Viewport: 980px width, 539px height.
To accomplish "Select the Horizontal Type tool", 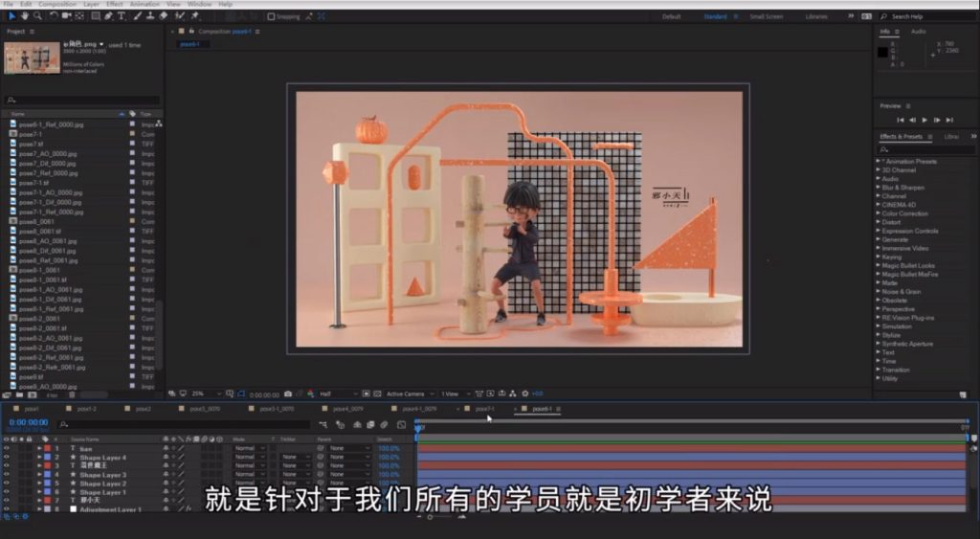I will 121,15.
